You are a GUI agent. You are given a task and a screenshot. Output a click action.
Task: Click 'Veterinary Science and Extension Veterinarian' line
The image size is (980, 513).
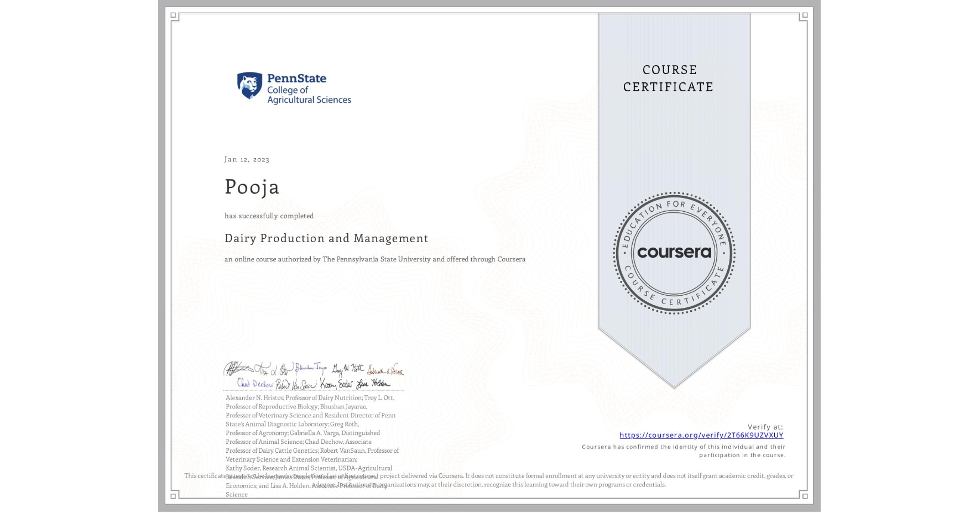click(291, 459)
